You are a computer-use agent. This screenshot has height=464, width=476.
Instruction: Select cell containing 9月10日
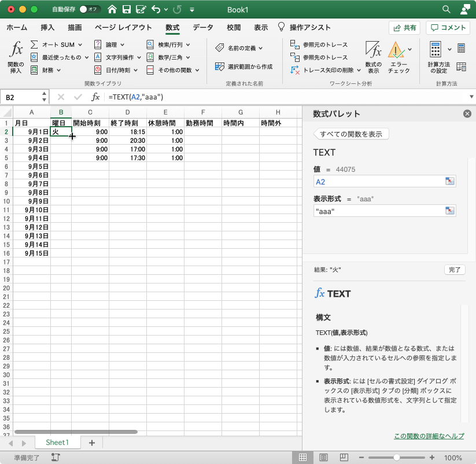[32, 210]
